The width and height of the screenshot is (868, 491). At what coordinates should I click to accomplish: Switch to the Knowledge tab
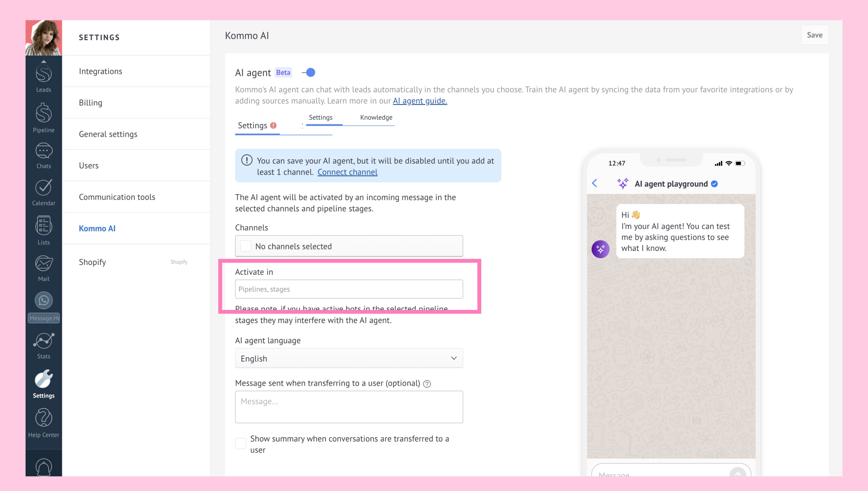(x=376, y=117)
